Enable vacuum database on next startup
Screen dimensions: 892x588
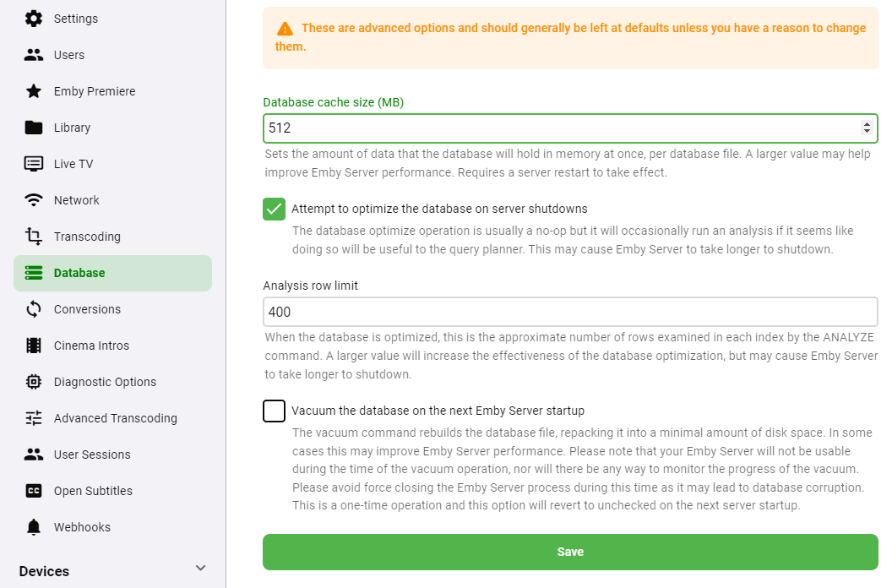click(274, 411)
